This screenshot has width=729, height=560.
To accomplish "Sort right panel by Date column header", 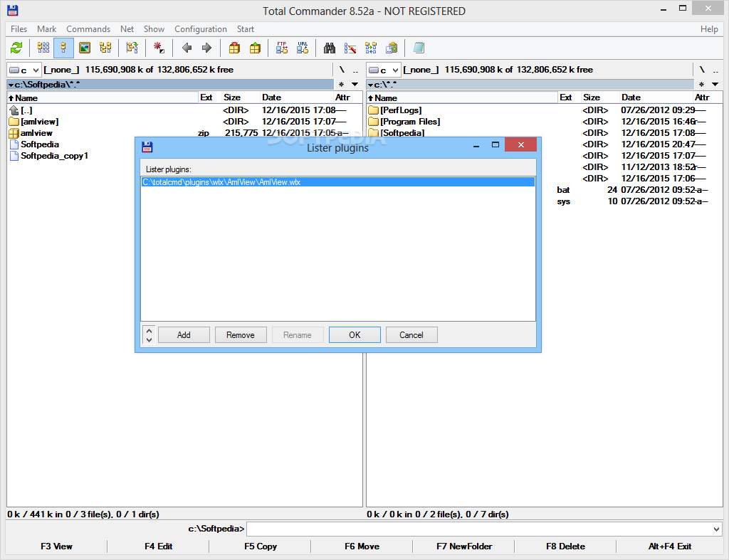I will 656,97.
